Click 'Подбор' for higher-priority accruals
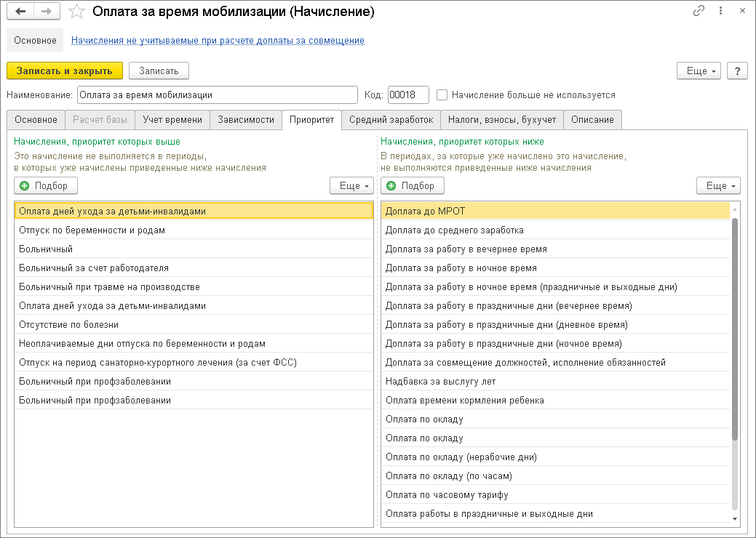Viewport: 756px width, 538px height. 46,185
